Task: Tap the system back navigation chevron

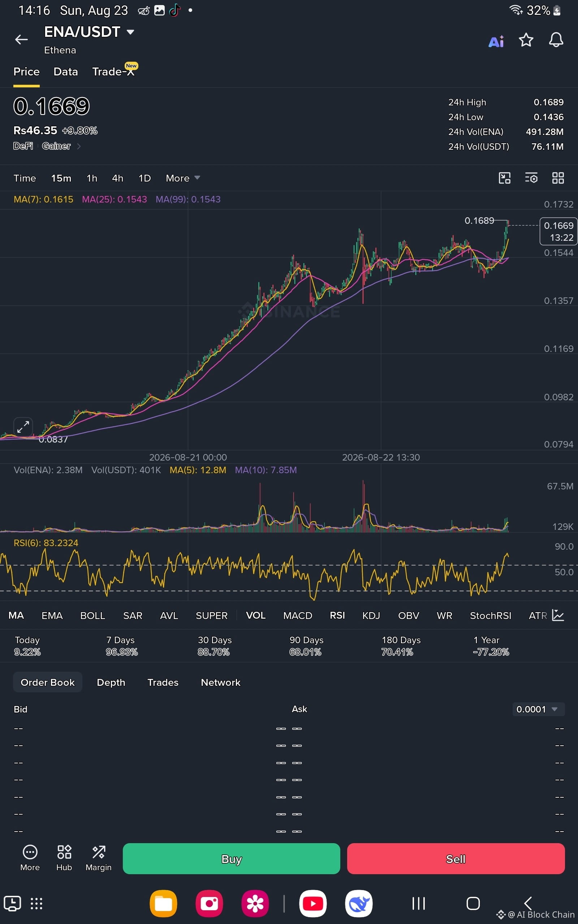Action: coord(528,903)
